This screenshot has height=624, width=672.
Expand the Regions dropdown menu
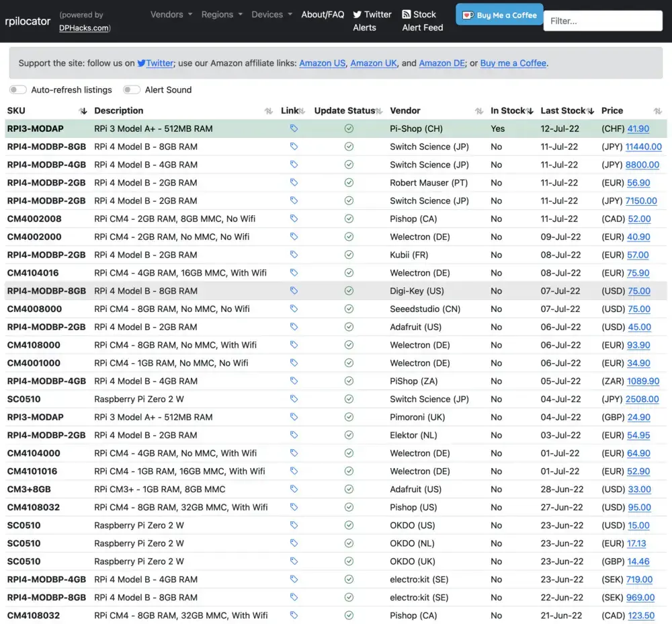(222, 15)
